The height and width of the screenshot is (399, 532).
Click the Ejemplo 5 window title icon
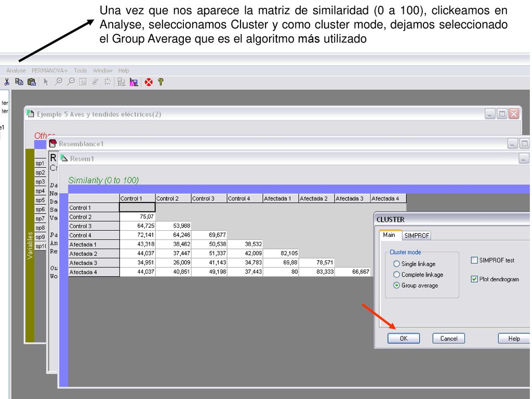31,114
